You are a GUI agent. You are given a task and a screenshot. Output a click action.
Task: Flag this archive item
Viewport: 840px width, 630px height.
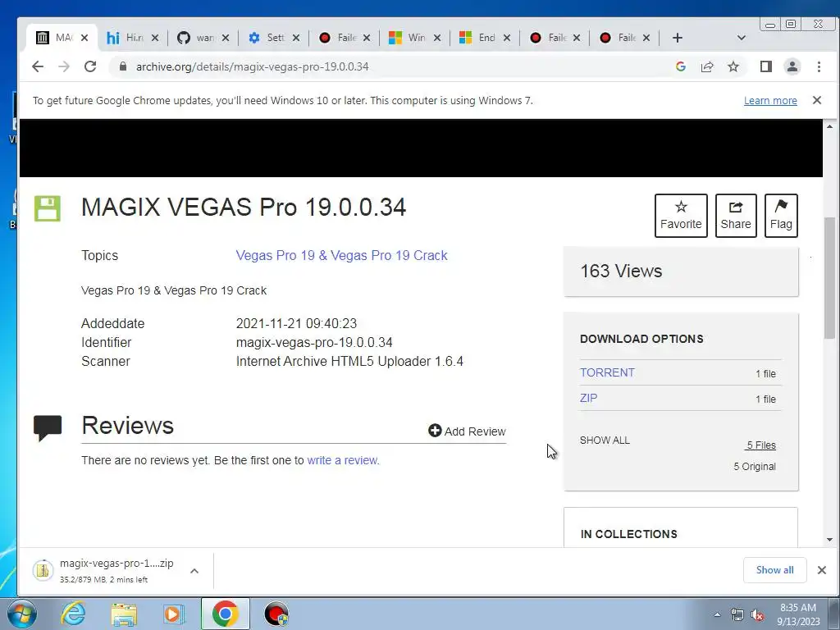tap(781, 216)
